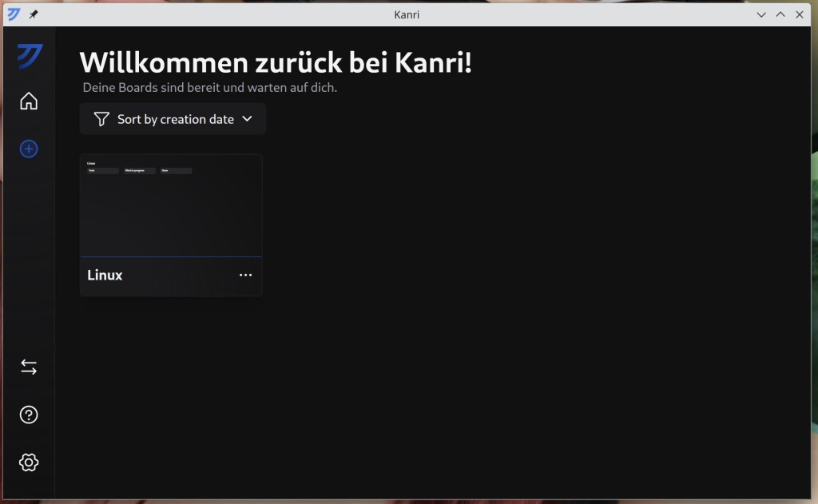
Task: Click the funnel filter icon
Action: [x=101, y=119]
